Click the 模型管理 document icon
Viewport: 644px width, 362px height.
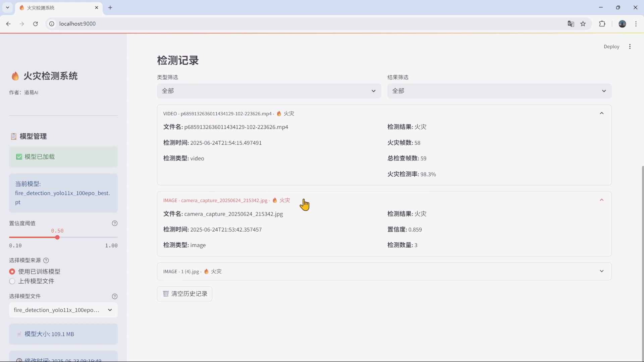[13, 136]
